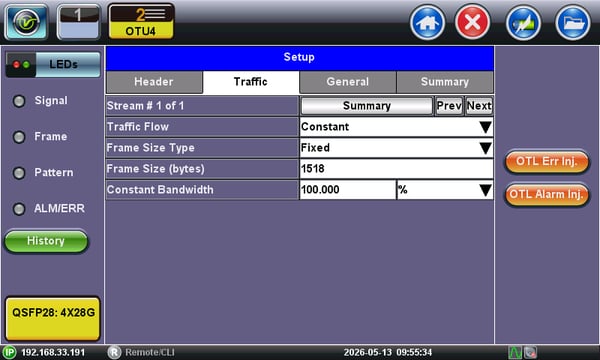The height and width of the screenshot is (360, 600).
Task: Go to next stream with Next
Action: 479,106
